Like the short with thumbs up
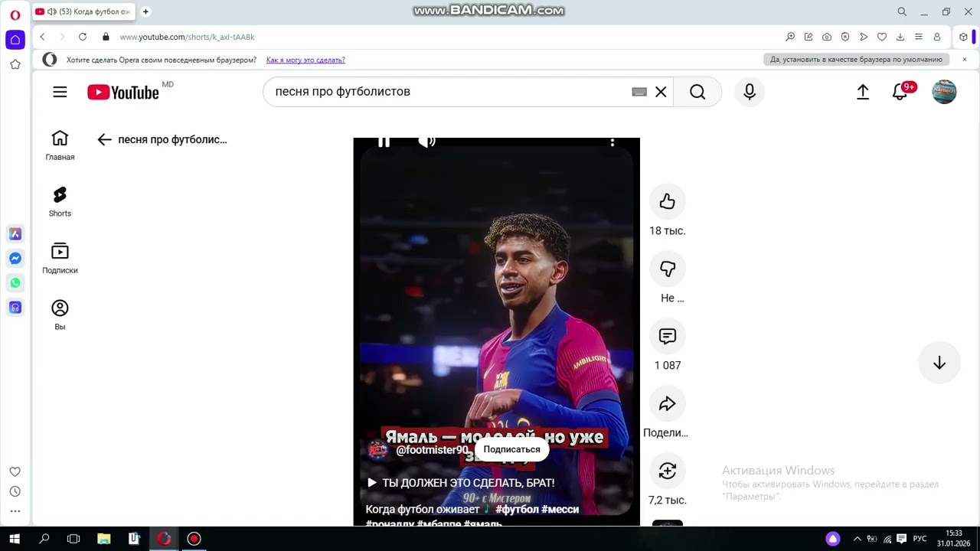 [x=667, y=201]
